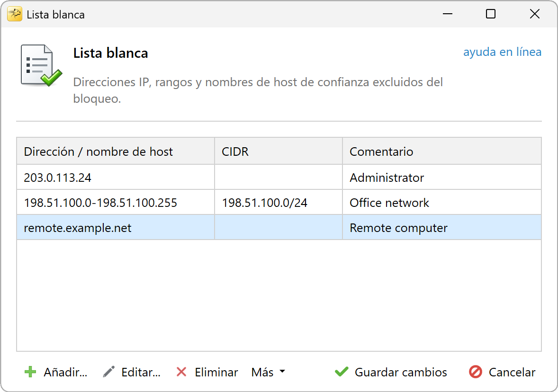Click the Cancelar button label
This screenshot has width=558, height=392.
[512, 372]
